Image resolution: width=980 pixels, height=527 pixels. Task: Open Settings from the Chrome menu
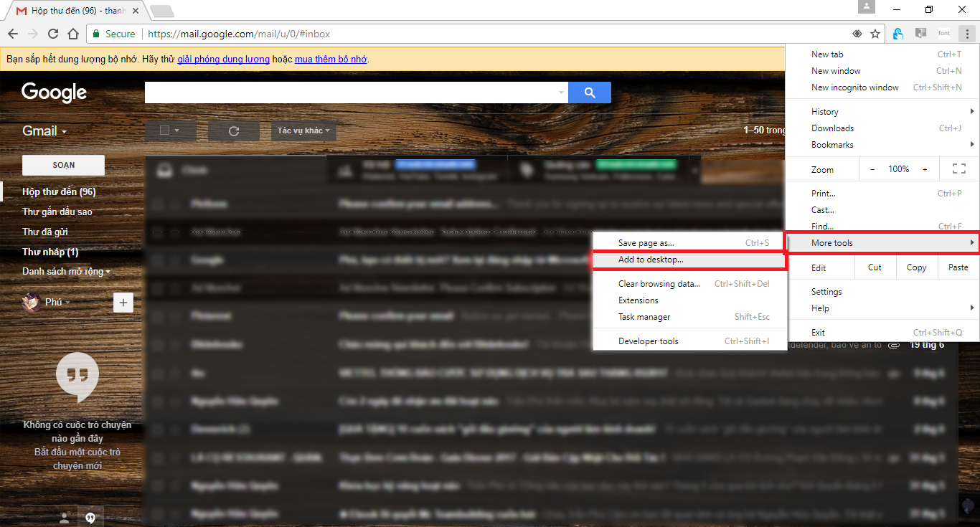(x=882, y=292)
